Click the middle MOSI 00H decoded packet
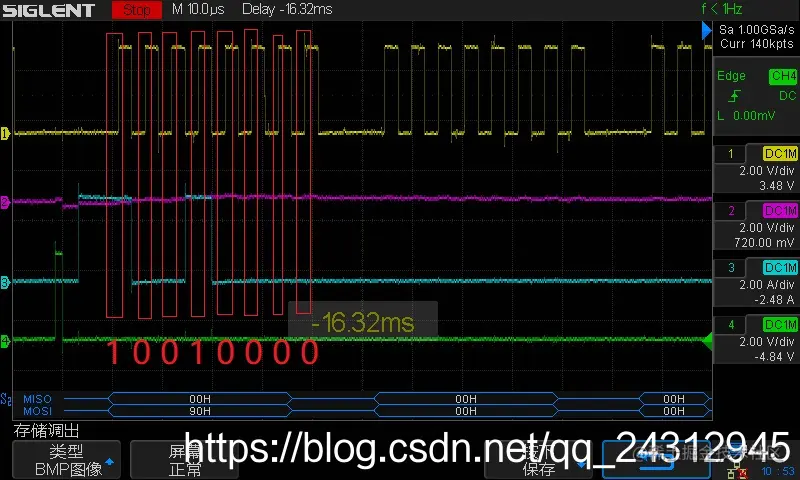The height and width of the screenshot is (480, 800). tap(466, 411)
